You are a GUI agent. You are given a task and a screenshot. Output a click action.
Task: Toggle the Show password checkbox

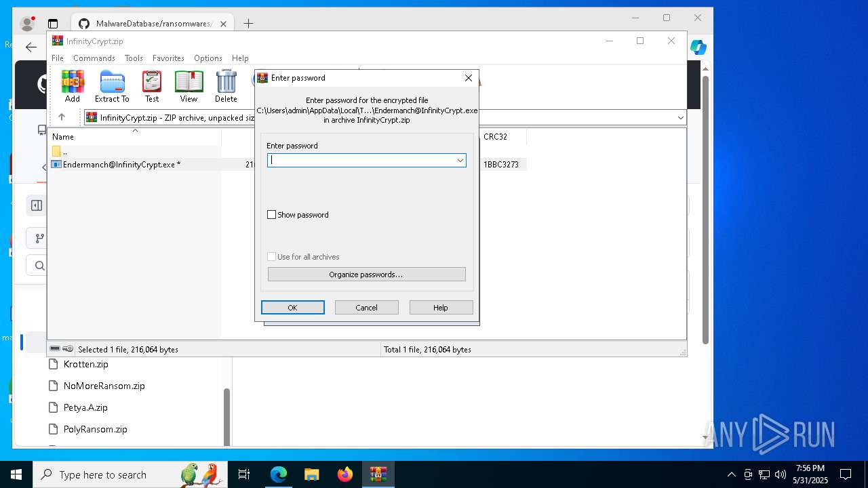[x=271, y=215]
